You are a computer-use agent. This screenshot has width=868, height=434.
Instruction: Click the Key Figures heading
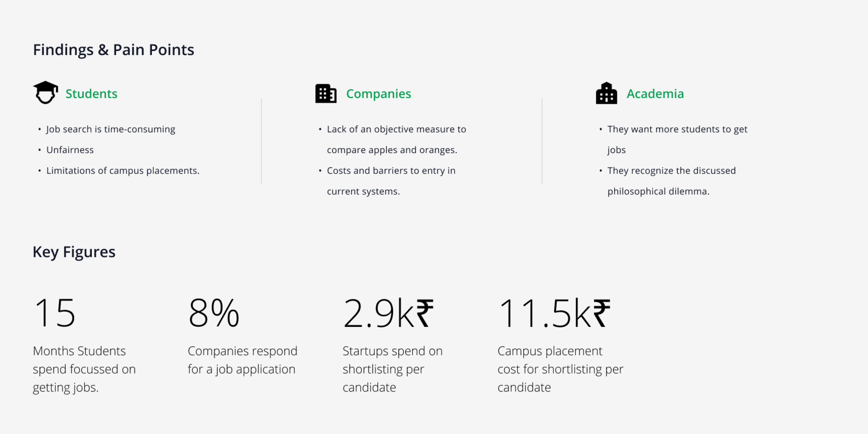[74, 252]
